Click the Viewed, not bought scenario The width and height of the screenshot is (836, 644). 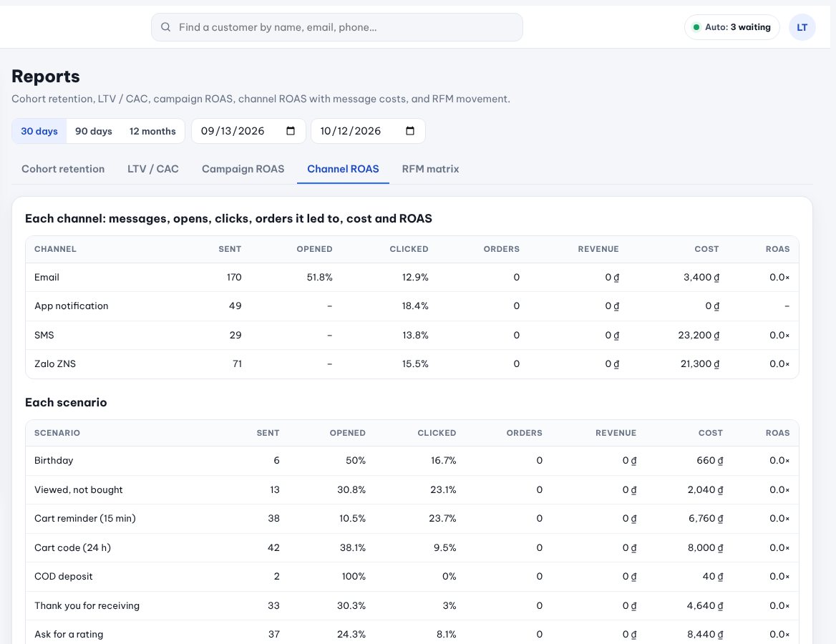click(x=79, y=490)
